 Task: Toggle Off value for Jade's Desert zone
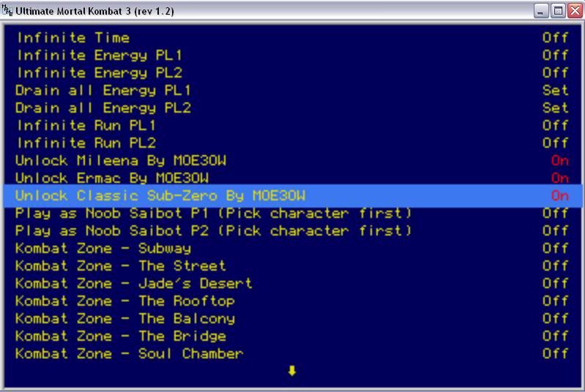pos(556,283)
